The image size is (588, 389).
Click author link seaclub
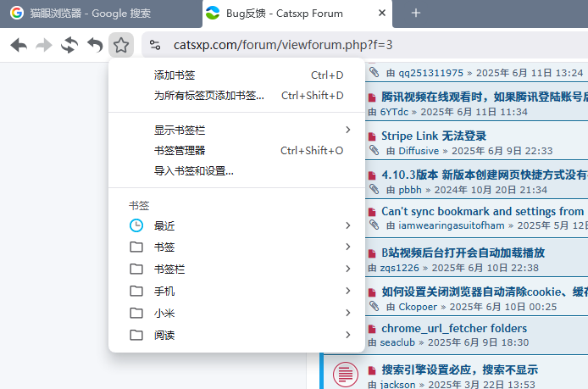tap(397, 342)
